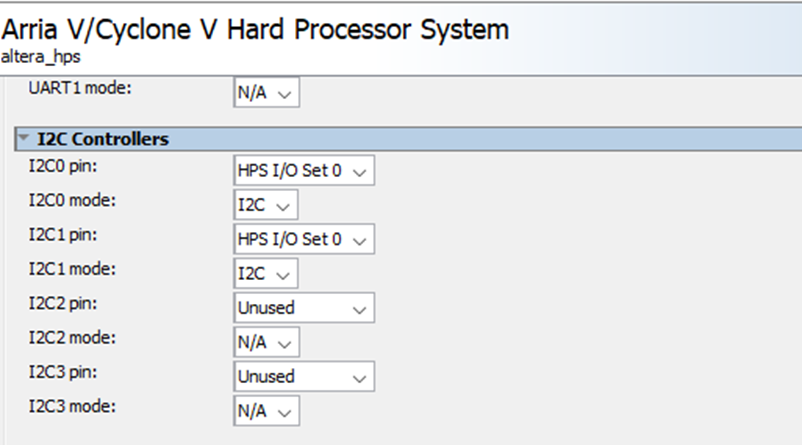Open the UART1 mode dropdown

(266, 93)
